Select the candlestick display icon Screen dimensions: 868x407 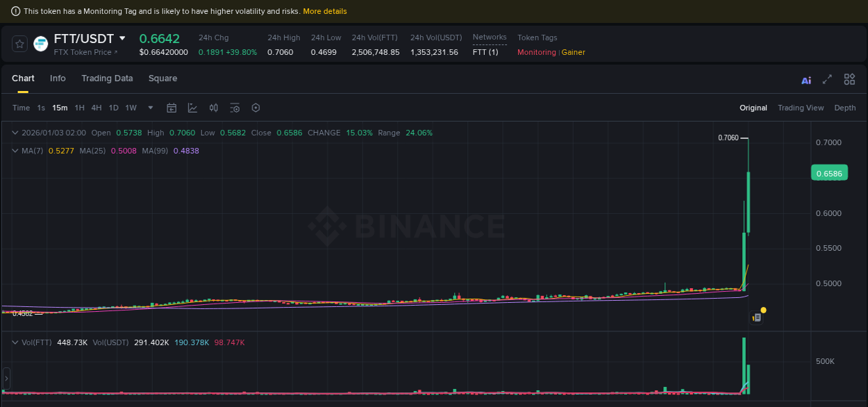click(x=213, y=108)
